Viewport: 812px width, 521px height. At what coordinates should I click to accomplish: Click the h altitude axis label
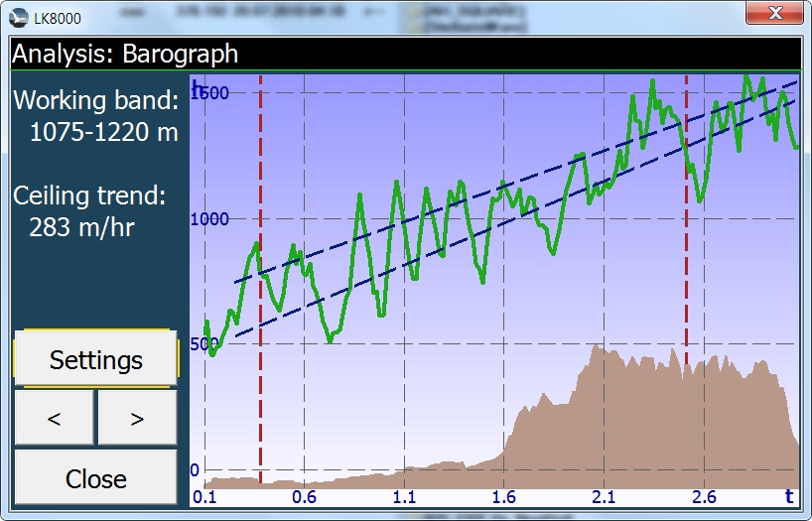197,85
